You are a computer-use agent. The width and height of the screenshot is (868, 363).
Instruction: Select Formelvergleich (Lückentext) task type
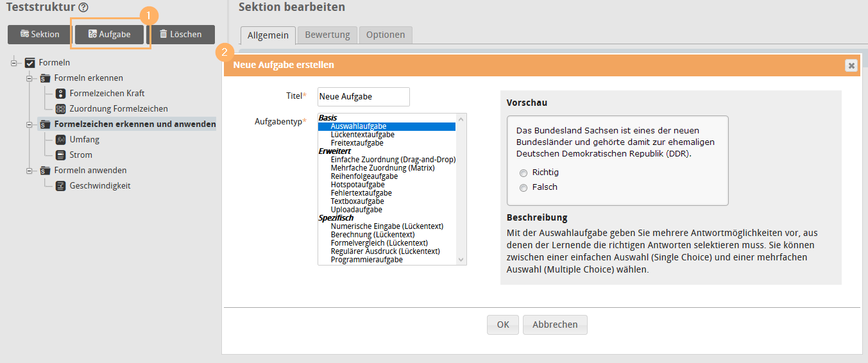(386, 243)
